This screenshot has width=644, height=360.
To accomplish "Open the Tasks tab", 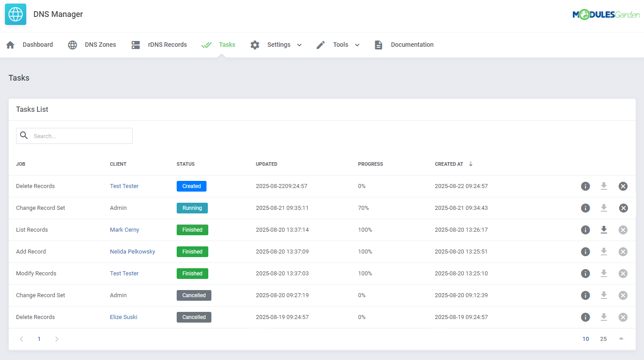I will pos(227,45).
